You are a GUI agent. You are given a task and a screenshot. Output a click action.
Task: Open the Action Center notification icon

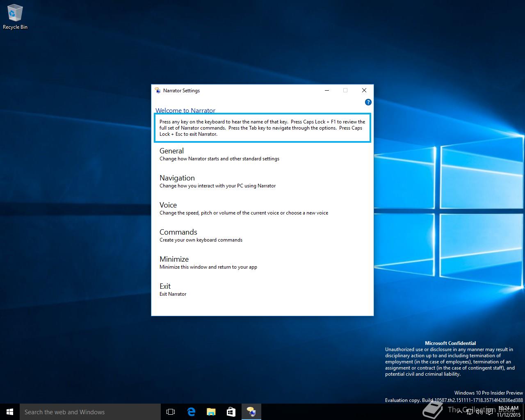tap(489, 412)
